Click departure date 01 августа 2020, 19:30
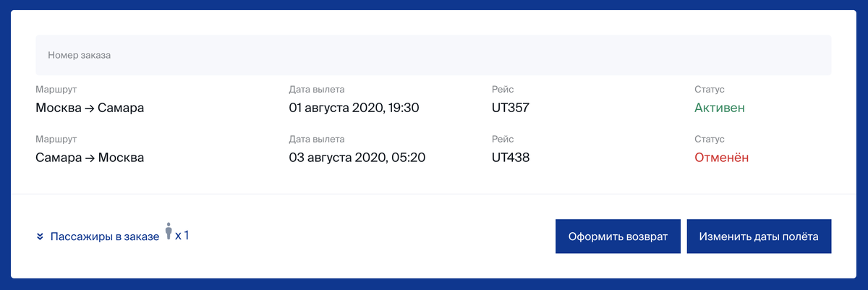The height and width of the screenshot is (290, 868). click(354, 108)
